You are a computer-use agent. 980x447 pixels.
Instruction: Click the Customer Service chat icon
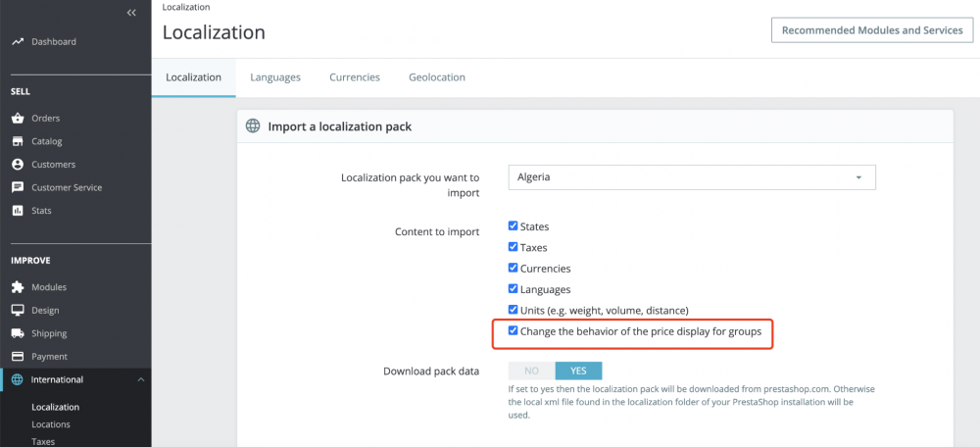[18, 187]
